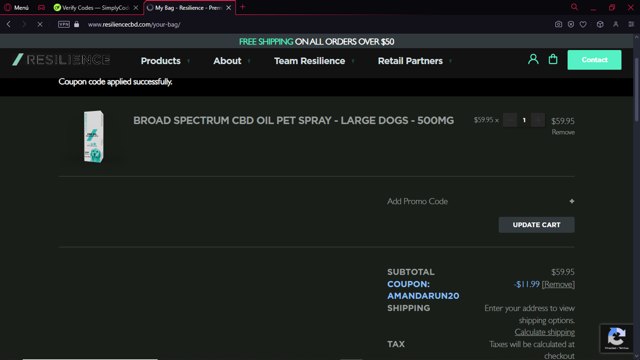Click the plus icon beside Add Promo Code
The width and height of the screenshot is (640, 360).
tap(572, 201)
